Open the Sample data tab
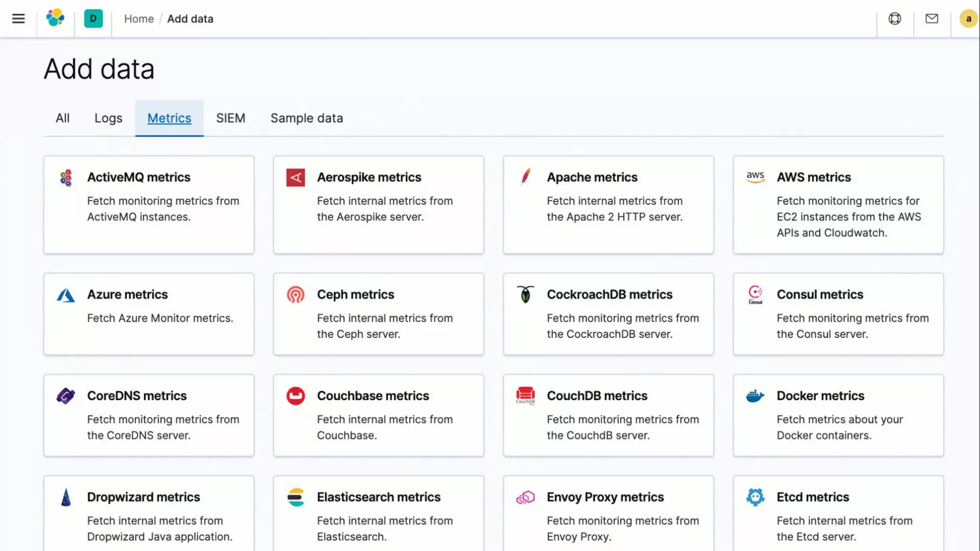 [306, 118]
